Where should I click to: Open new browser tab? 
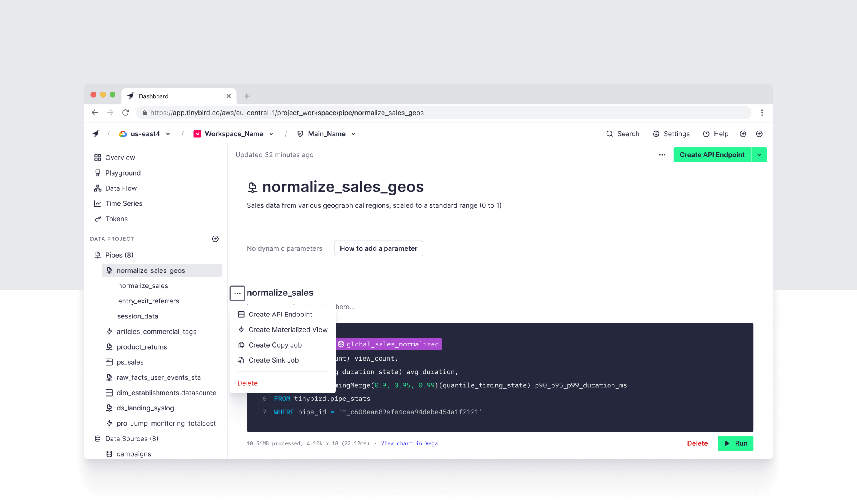(247, 96)
